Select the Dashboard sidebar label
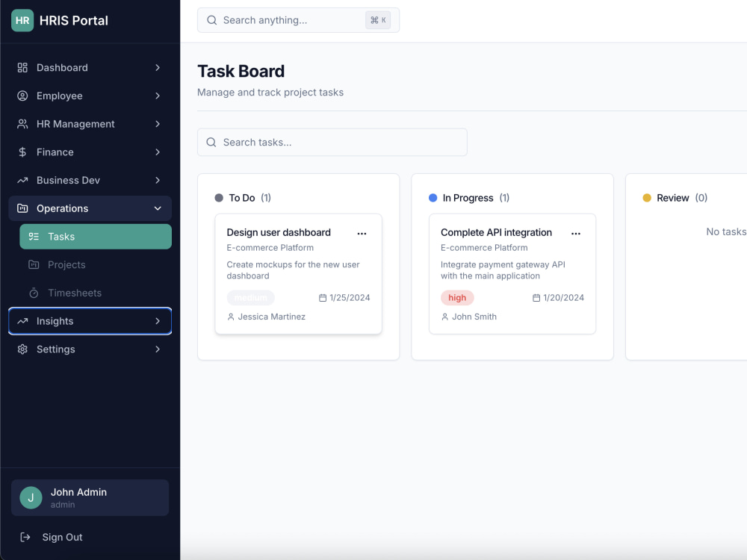 coord(62,68)
